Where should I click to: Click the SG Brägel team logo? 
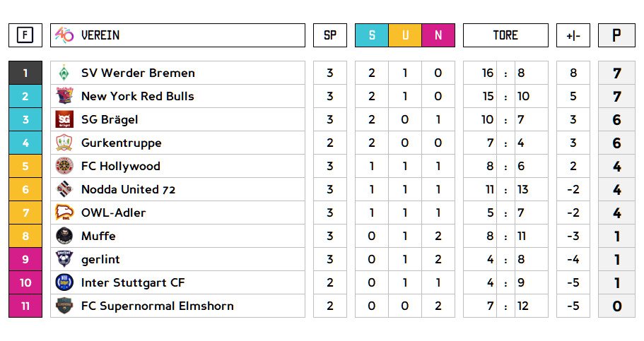click(64, 119)
